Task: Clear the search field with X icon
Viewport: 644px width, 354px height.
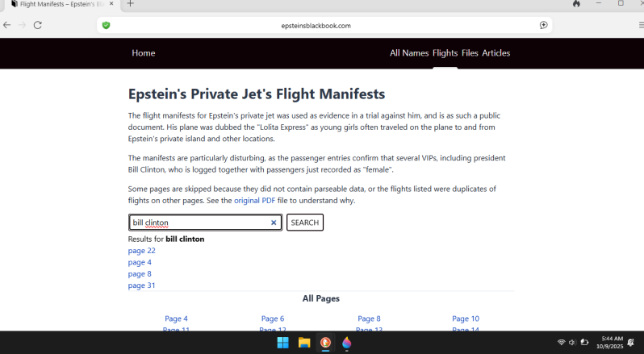Action: click(274, 223)
